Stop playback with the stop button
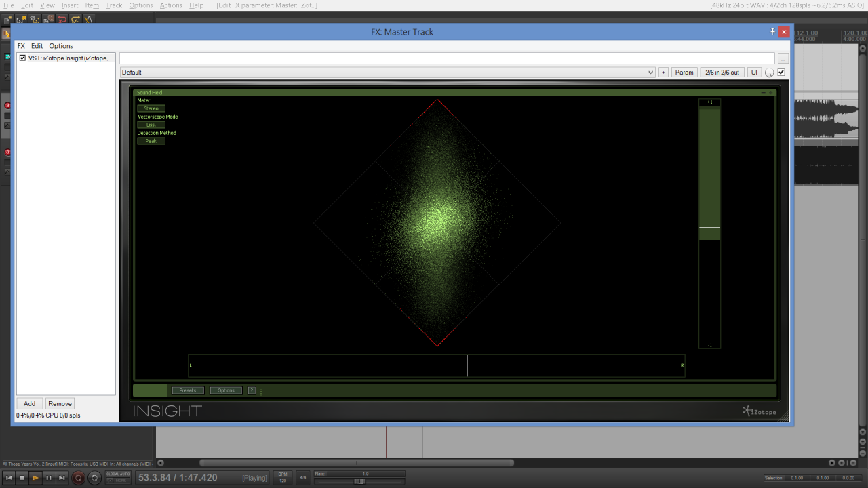Image resolution: width=868 pixels, height=488 pixels. pyautogui.click(x=22, y=478)
